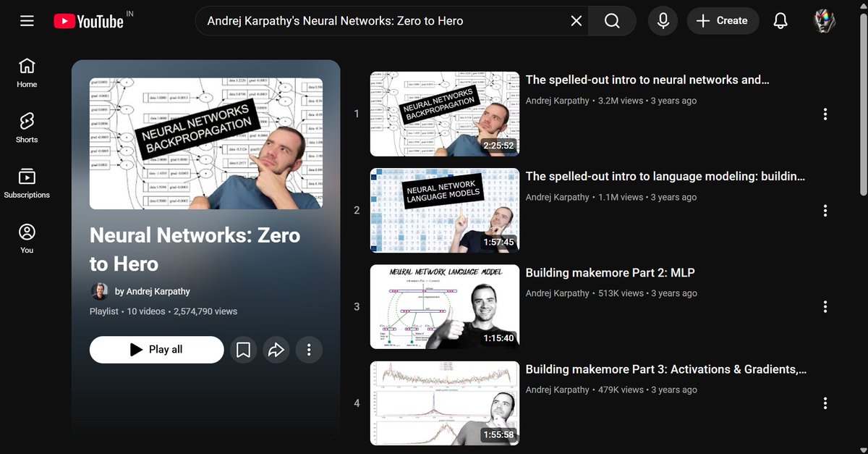Open the Create menu
This screenshot has width=868, height=454.
722,21
